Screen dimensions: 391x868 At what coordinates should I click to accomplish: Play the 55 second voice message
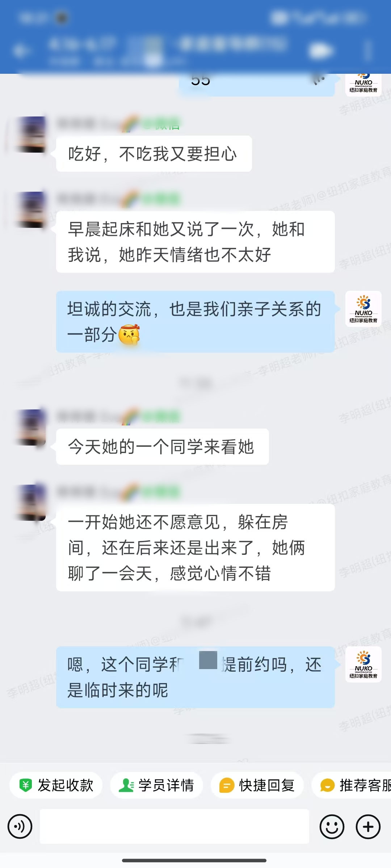point(257,84)
